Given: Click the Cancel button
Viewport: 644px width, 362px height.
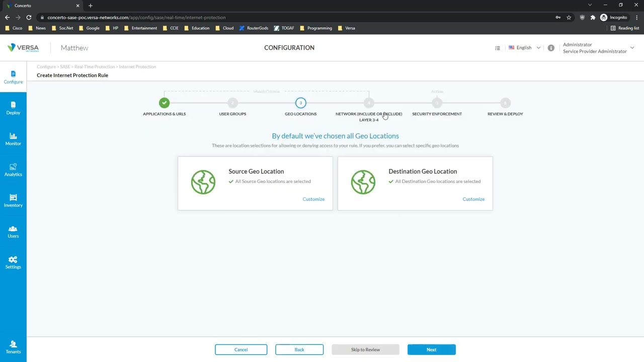Looking at the screenshot, I should coord(241,349).
